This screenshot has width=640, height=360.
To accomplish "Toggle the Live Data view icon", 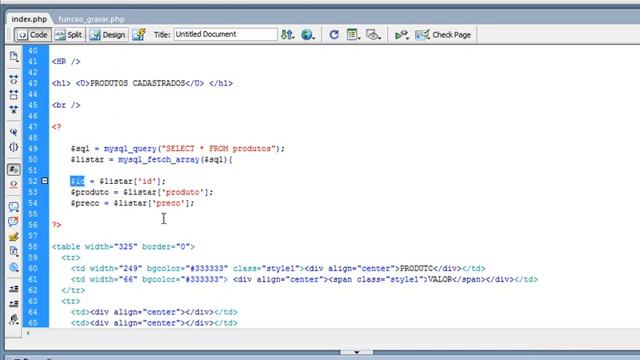I will point(139,35).
